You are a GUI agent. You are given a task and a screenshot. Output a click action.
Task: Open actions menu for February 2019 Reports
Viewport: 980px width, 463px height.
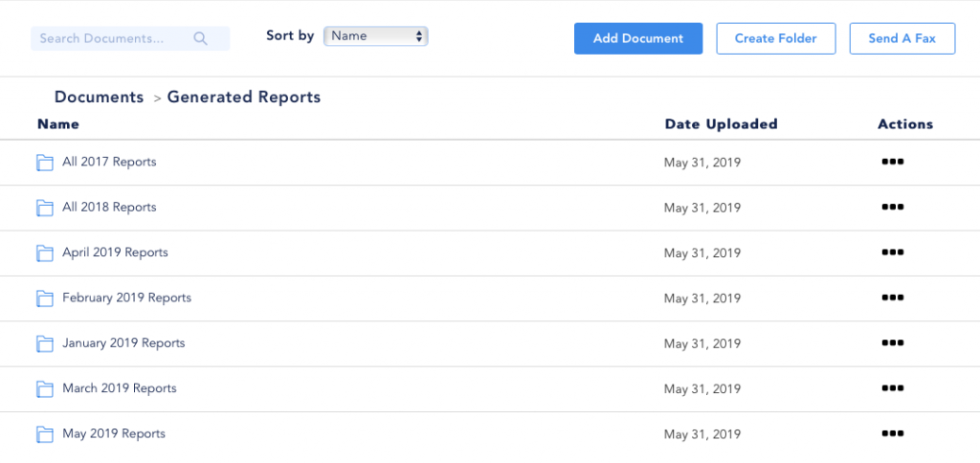(x=893, y=298)
